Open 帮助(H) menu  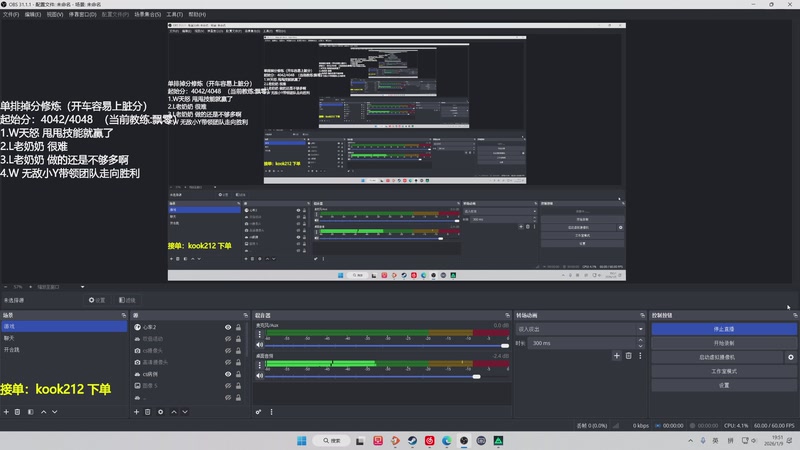(197, 14)
